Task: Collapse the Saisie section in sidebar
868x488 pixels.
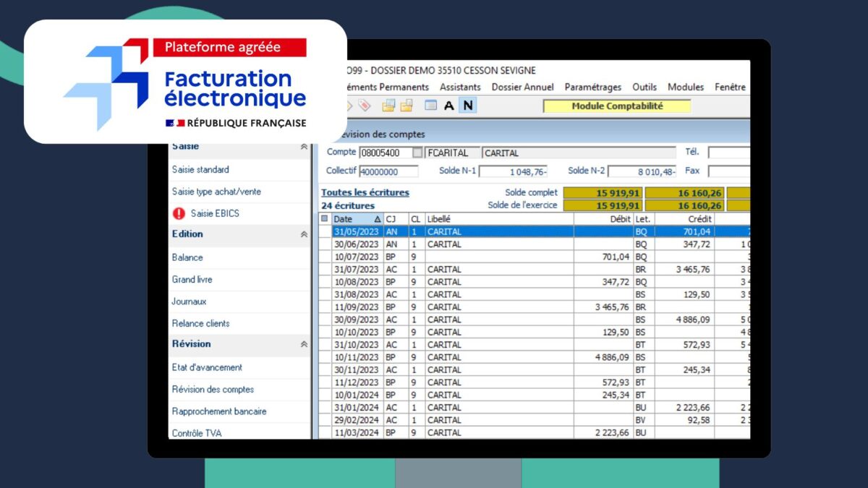Action: tap(304, 147)
